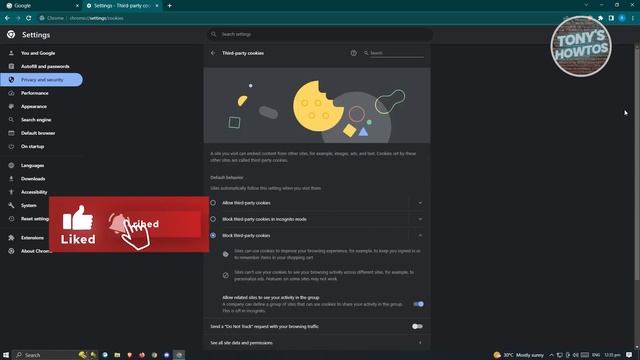Click the browser back arrow

point(7,18)
